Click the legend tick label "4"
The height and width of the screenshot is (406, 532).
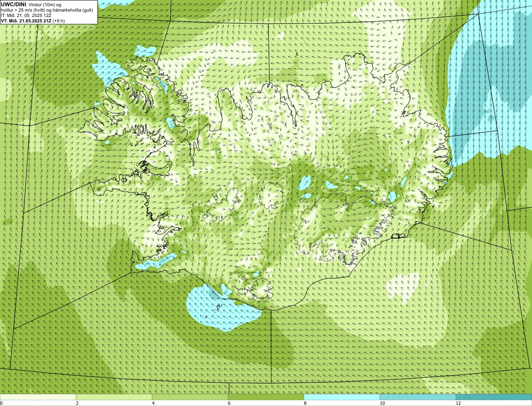(153, 403)
